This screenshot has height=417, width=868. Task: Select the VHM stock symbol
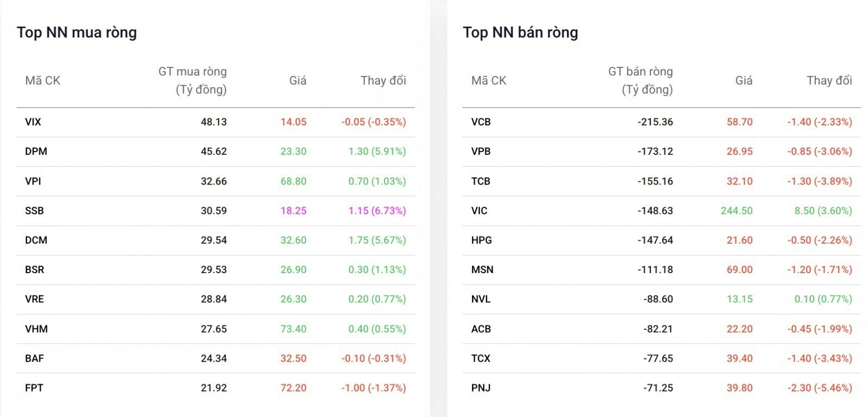[x=36, y=329]
